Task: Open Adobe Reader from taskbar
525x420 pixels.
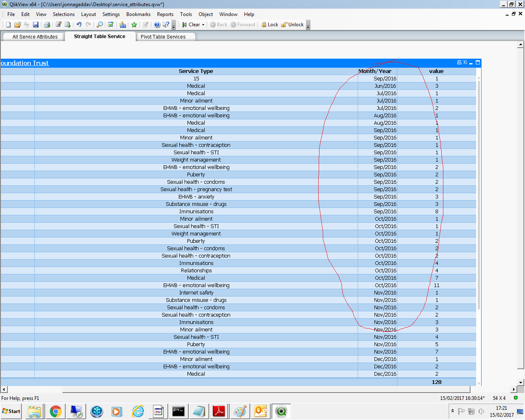Action: [219, 411]
